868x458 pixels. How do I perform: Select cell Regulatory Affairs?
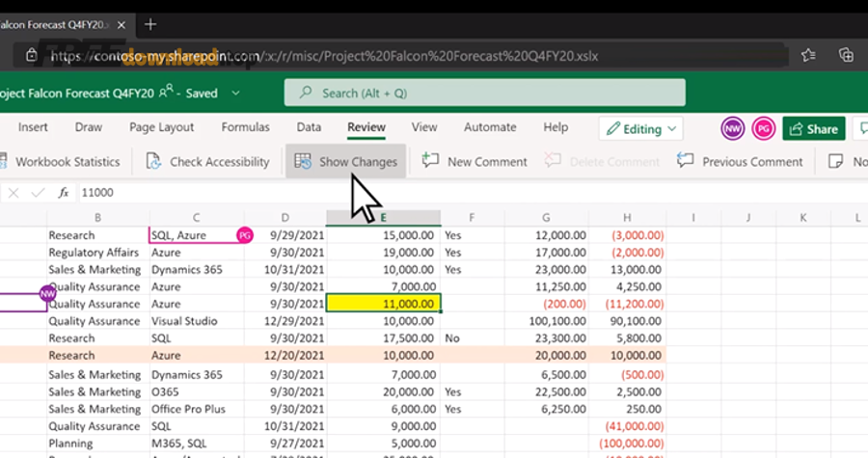[x=98, y=253]
